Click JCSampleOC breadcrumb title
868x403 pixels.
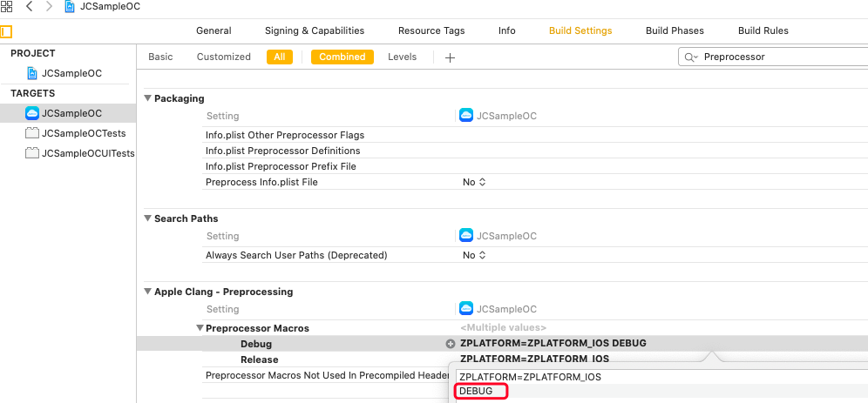tap(110, 7)
